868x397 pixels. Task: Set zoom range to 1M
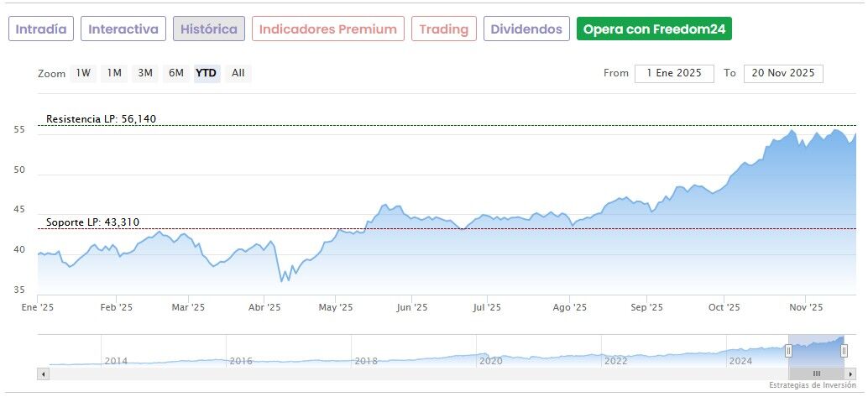pyautogui.click(x=114, y=73)
